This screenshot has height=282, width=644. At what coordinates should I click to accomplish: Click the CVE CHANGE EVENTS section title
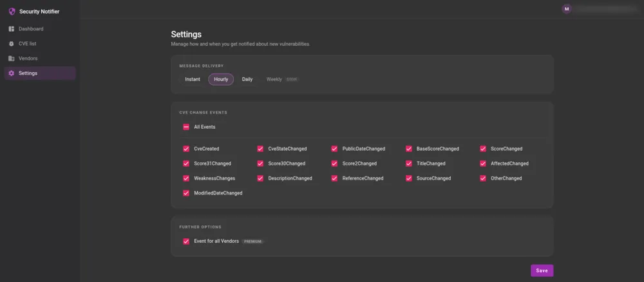pos(204,112)
